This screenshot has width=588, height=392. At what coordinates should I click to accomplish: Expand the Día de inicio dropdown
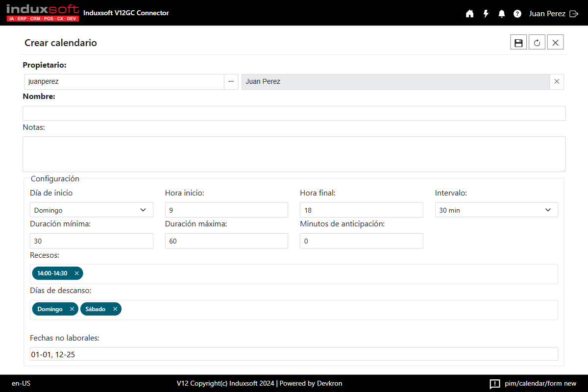point(92,210)
